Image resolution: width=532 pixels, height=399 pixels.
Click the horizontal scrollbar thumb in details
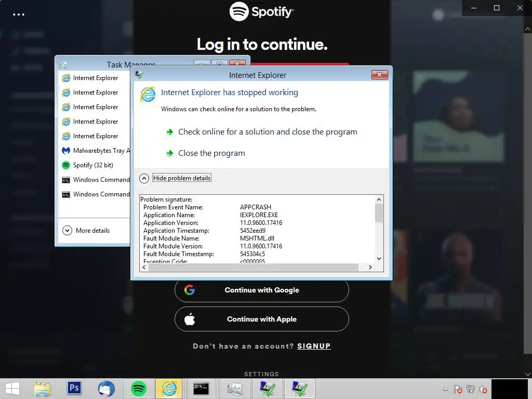(x=254, y=268)
